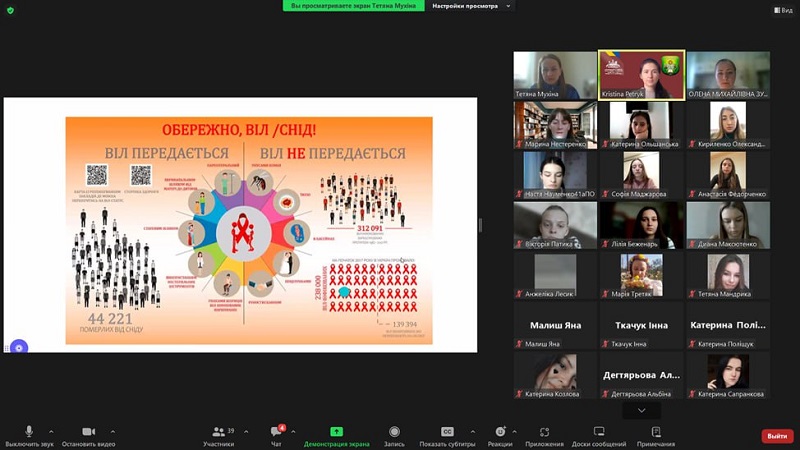Toggle captions with Показать субтитры
The width and height of the screenshot is (800, 450).
[x=447, y=431]
